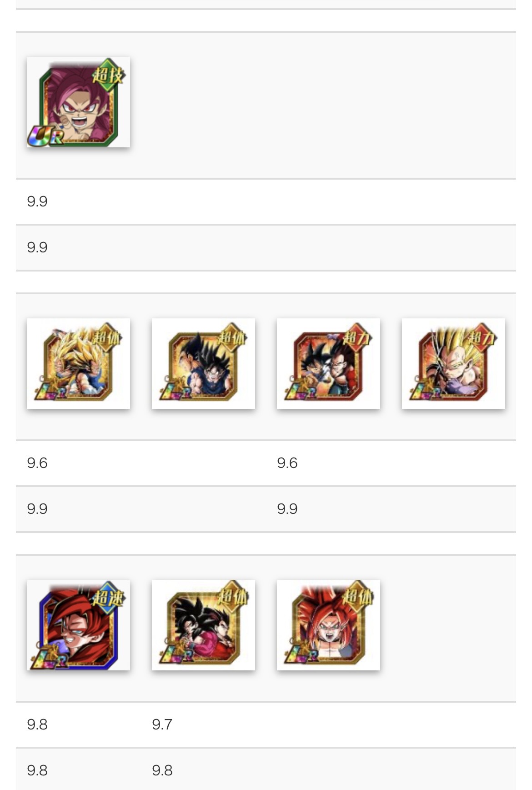Open the LR 超体 Goku and Vegeta card

coord(203,363)
